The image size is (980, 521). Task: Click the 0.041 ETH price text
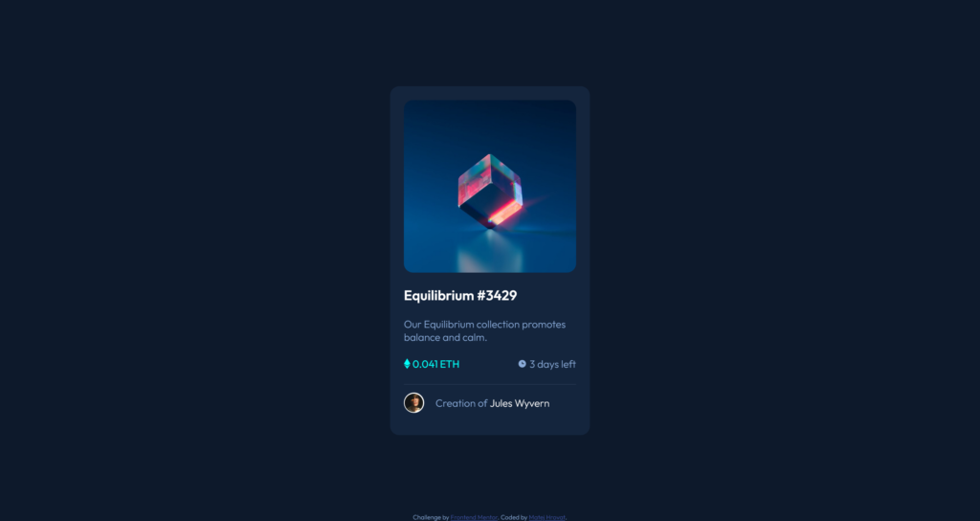tap(435, 364)
